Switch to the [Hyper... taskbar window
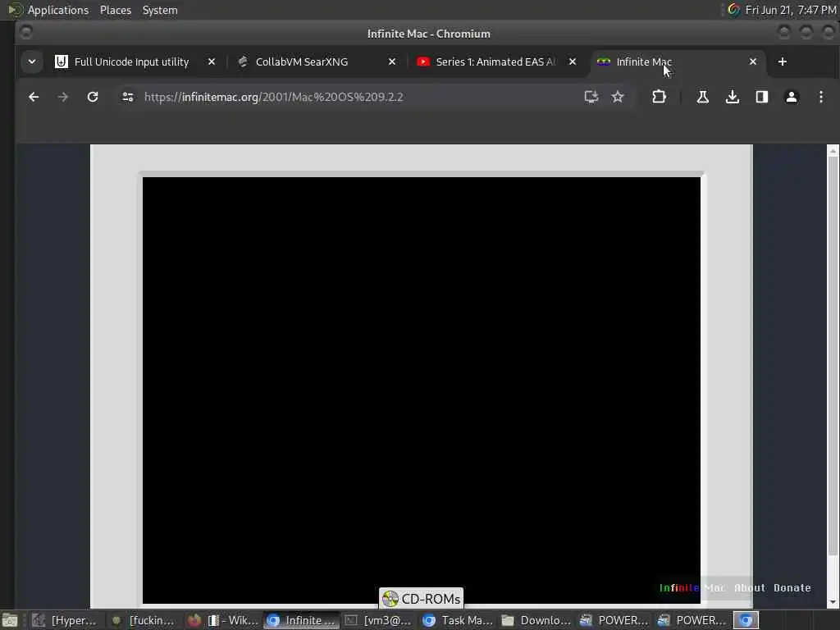This screenshot has height=630, width=840. (64, 620)
